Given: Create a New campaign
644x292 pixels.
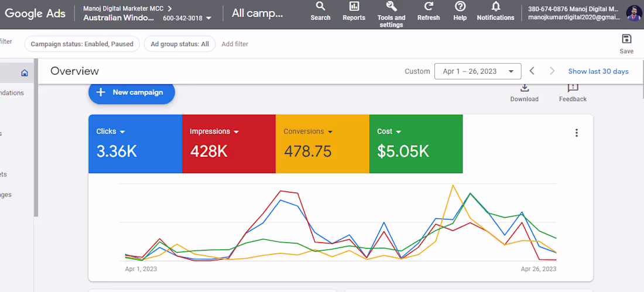Looking at the screenshot, I should pos(131,92).
